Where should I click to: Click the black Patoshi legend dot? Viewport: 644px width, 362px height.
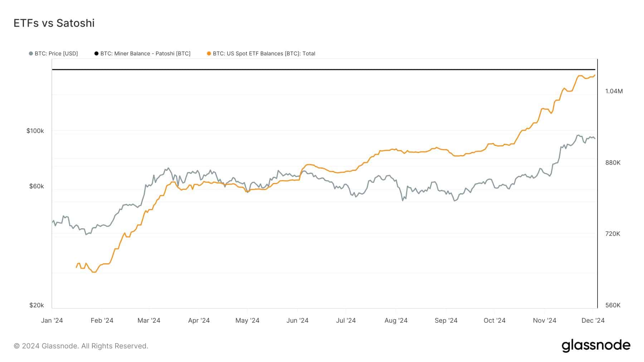tap(96, 54)
